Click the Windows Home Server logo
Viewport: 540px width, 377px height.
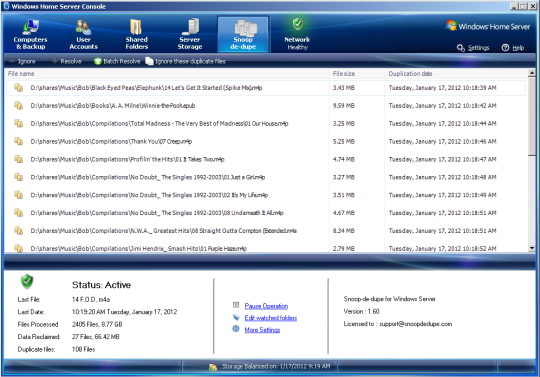(488, 27)
